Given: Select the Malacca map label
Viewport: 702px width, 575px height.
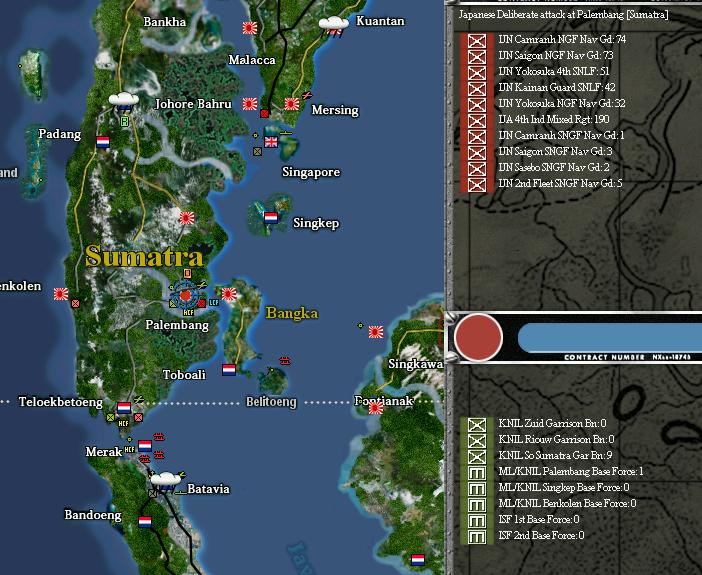Looking at the screenshot, I should (252, 60).
